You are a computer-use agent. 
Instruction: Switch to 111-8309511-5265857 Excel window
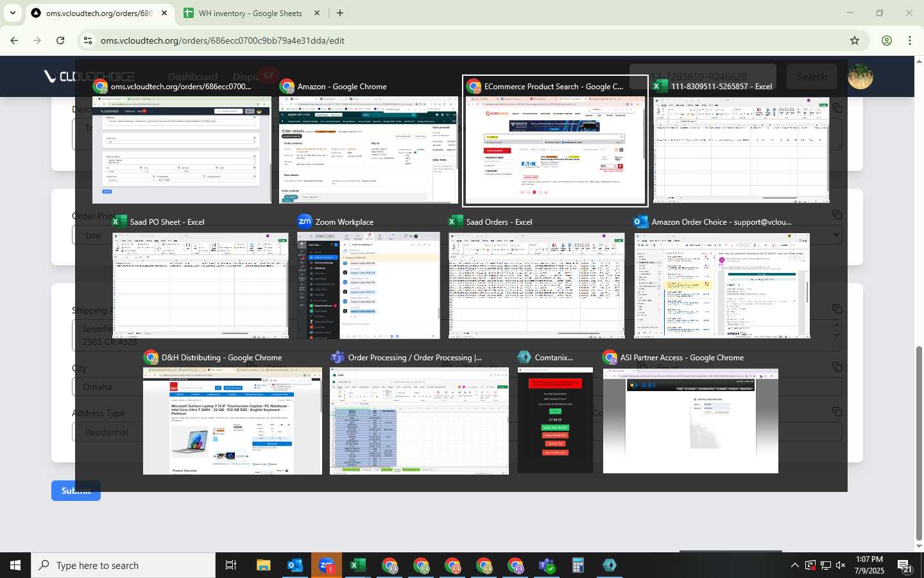coord(741,150)
